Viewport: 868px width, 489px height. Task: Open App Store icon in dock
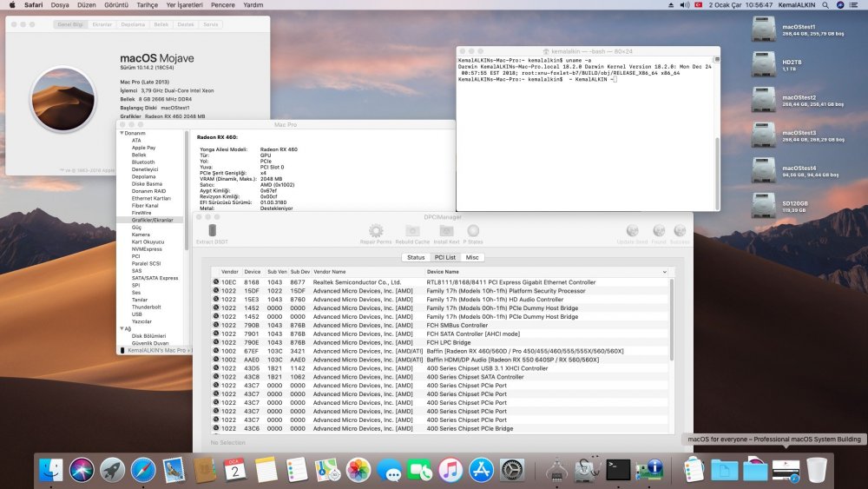(x=481, y=470)
